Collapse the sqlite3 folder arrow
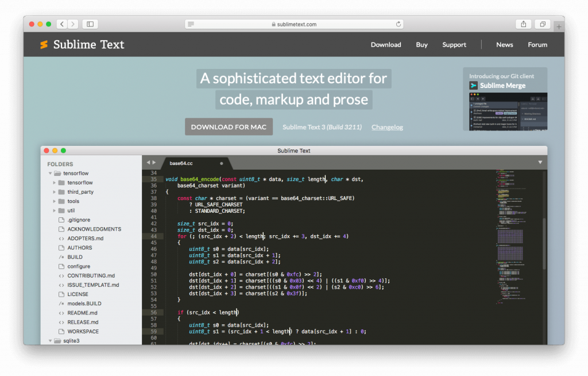Viewport: 588px width, 376px height. (51, 341)
